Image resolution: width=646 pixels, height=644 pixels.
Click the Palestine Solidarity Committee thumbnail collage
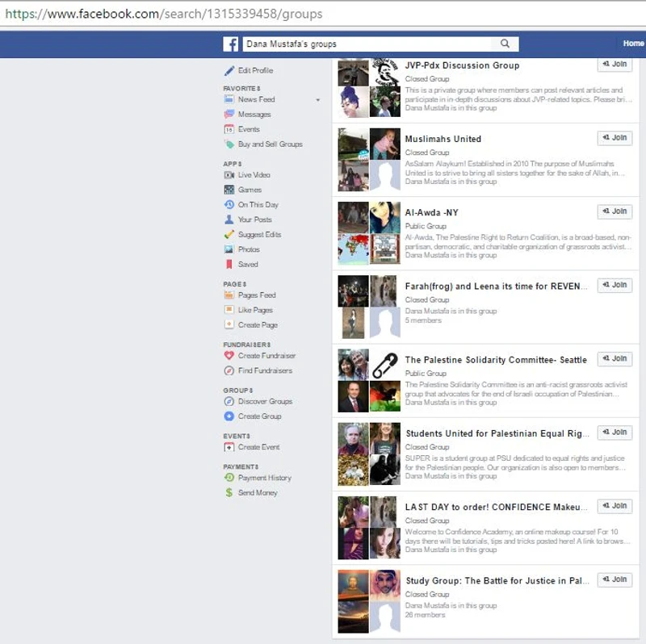[x=369, y=380]
